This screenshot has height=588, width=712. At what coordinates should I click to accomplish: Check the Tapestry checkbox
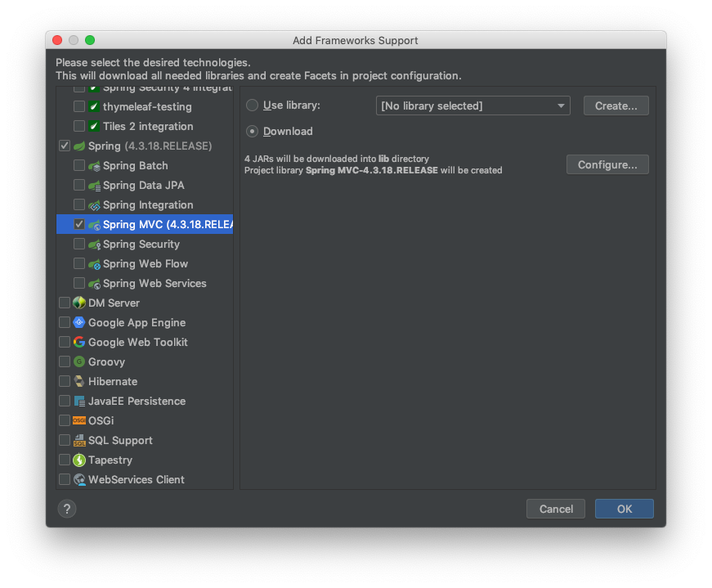[x=65, y=460]
